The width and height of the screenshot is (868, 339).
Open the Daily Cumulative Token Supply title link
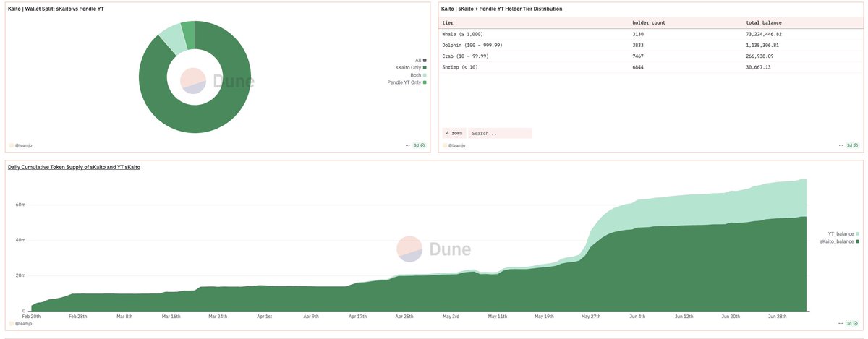point(74,167)
